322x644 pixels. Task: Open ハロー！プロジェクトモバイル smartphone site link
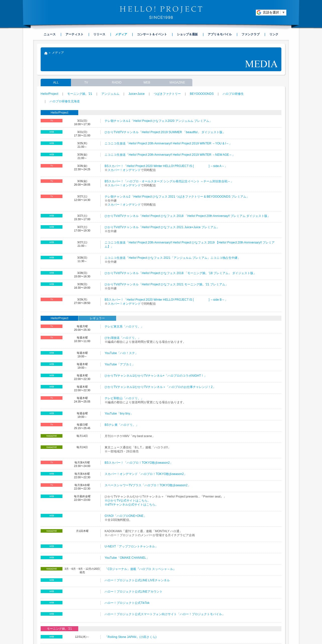pos(165,614)
